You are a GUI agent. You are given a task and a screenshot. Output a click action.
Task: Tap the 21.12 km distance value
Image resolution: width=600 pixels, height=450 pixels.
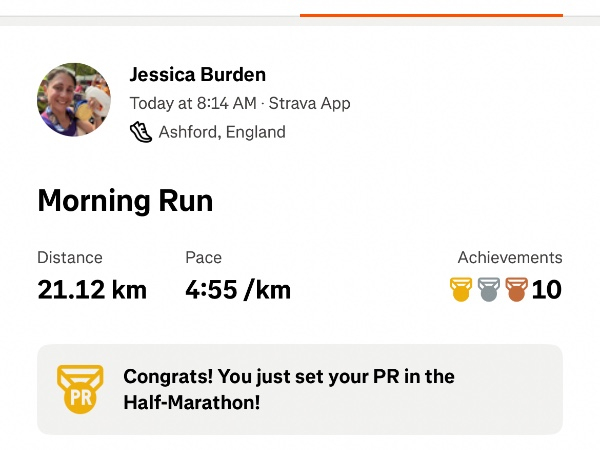[92, 290]
